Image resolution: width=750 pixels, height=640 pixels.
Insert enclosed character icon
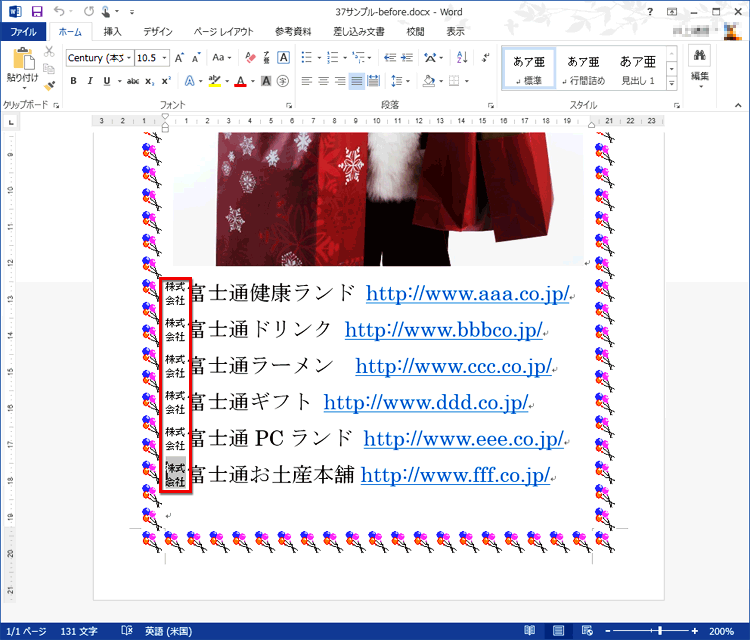283,81
